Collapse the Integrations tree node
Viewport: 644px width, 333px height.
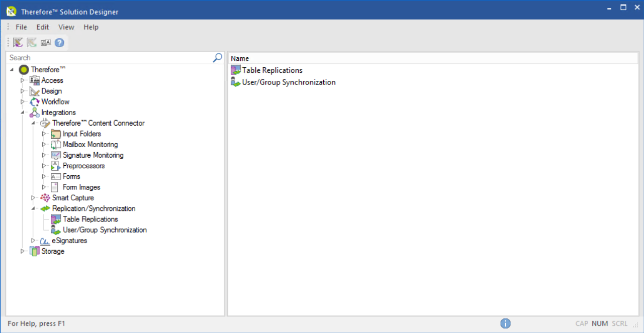pyautogui.click(x=22, y=113)
